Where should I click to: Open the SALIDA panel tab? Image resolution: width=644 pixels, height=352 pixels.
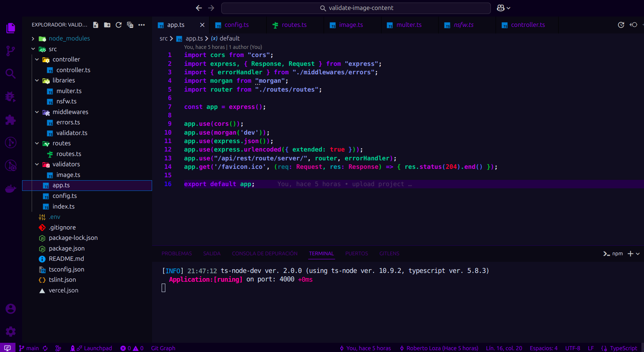212,253
